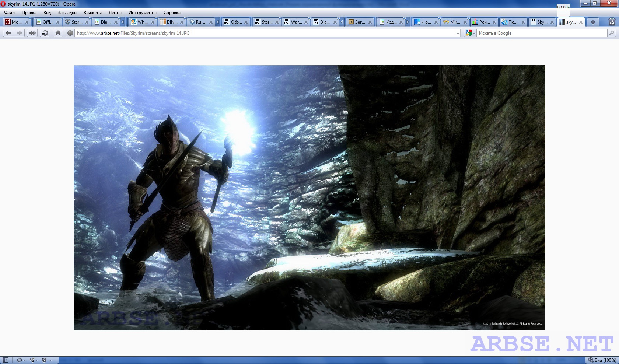The image size is (619, 364).
Task: Restore down the Opera window
Action: [595, 3]
